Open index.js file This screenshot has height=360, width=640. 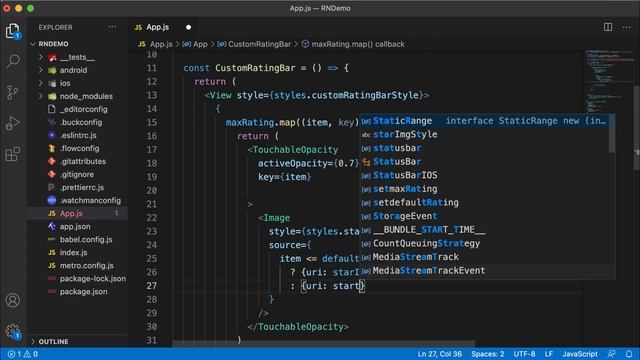(78, 253)
